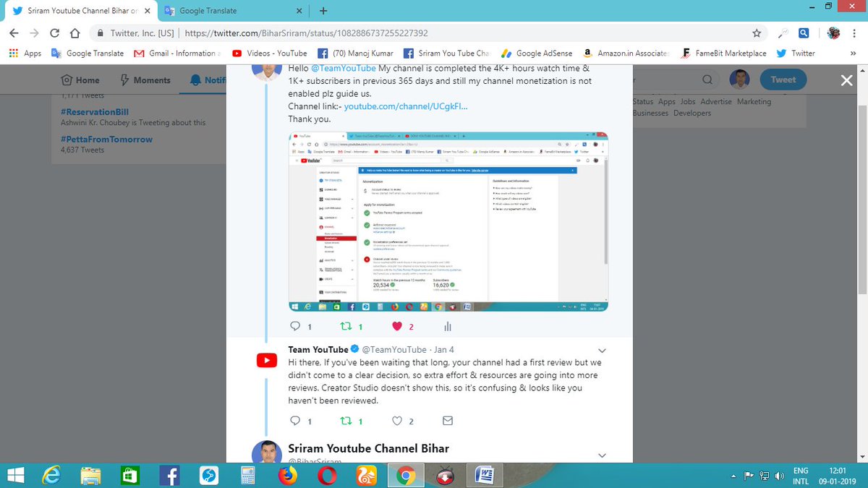
Task: Like Team YouTube's reply
Action: click(x=396, y=421)
